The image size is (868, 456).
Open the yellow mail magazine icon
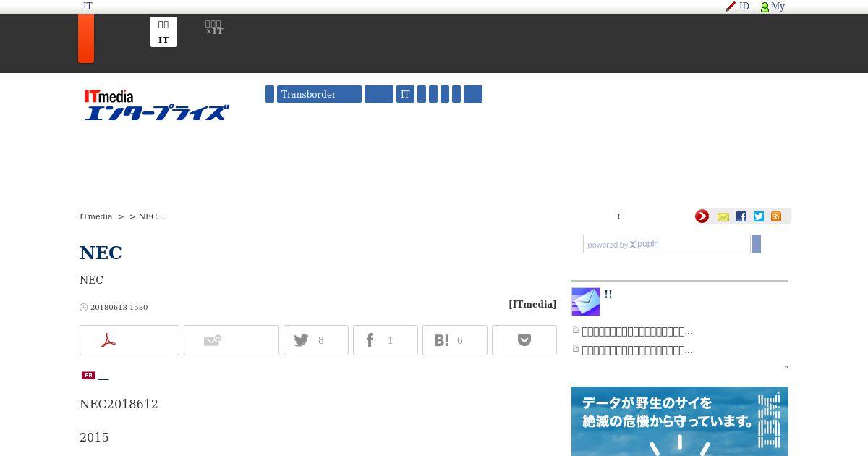[723, 216]
